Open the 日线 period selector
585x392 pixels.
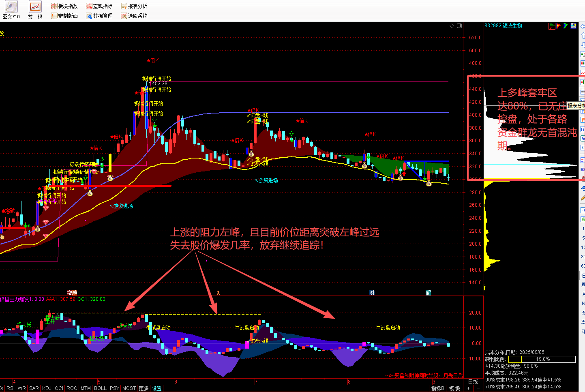(x=473, y=381)
